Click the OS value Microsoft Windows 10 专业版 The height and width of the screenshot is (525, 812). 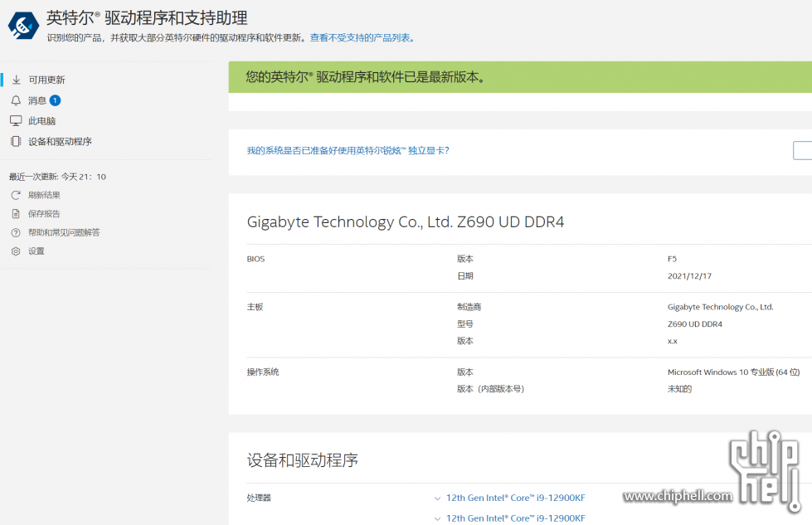(x=733, y=372)
